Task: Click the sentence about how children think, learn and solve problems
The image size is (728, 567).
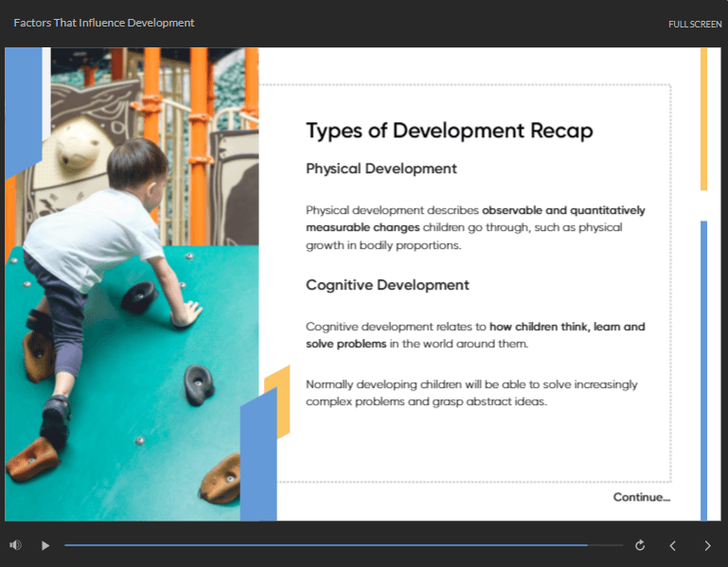Action: (x=475, y=335)
